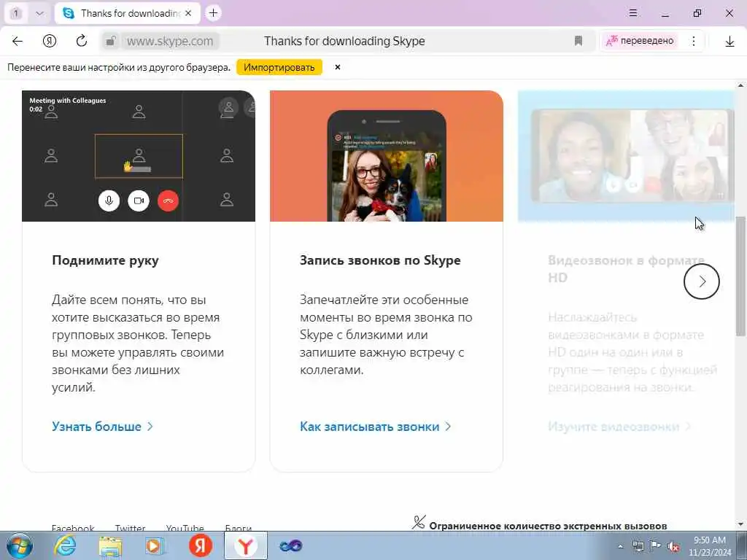Open the Windows Start menu

click(20, 545)
